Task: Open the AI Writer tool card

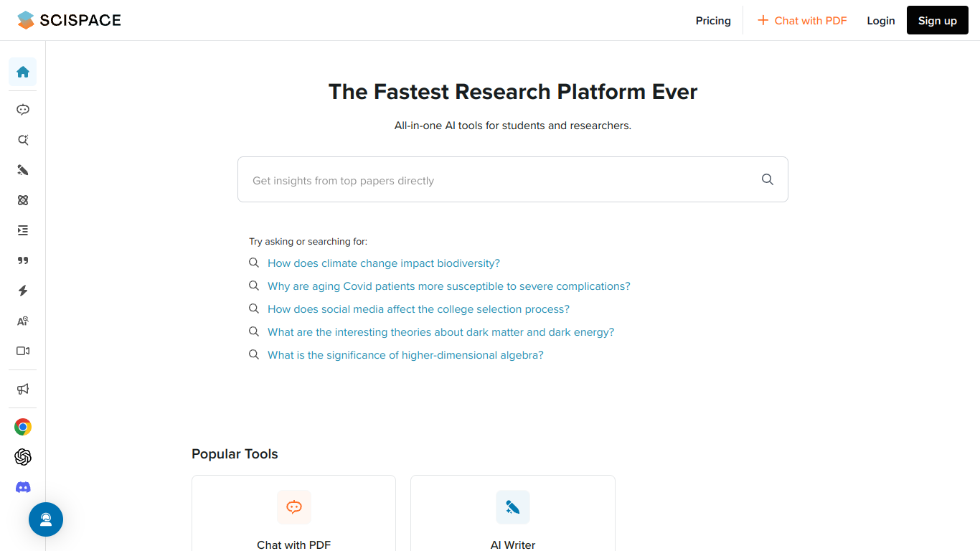Action: (x=513, y=513)
